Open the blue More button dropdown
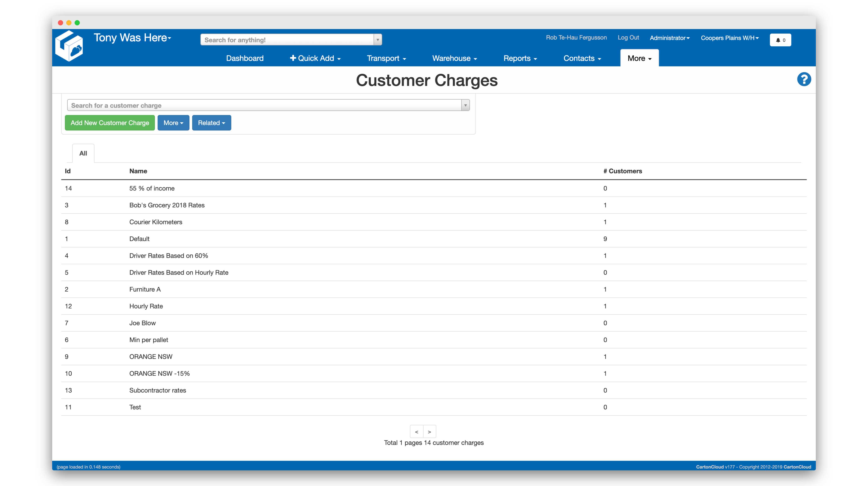 point(173,123)
